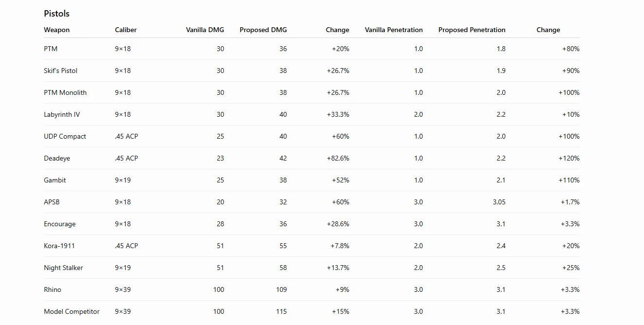Select the Night Stalker weapon name
644x325 pixels.
(63, 268)
